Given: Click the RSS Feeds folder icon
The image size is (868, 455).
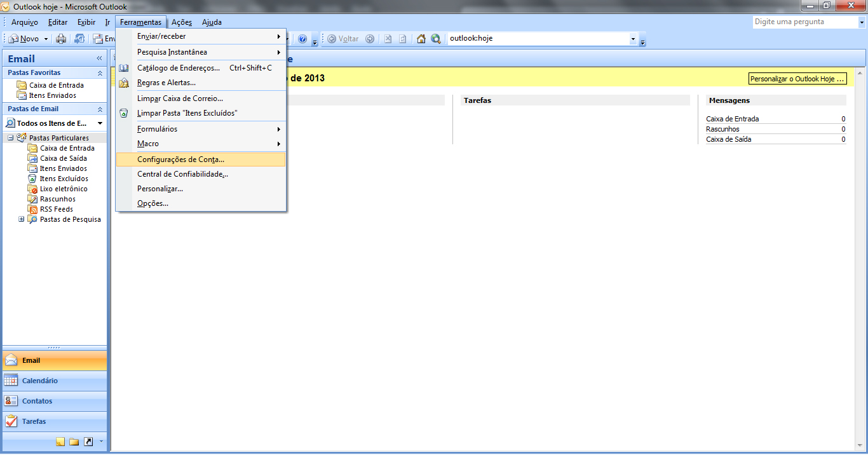Looking at the screenshot, I should pos(32,209).
